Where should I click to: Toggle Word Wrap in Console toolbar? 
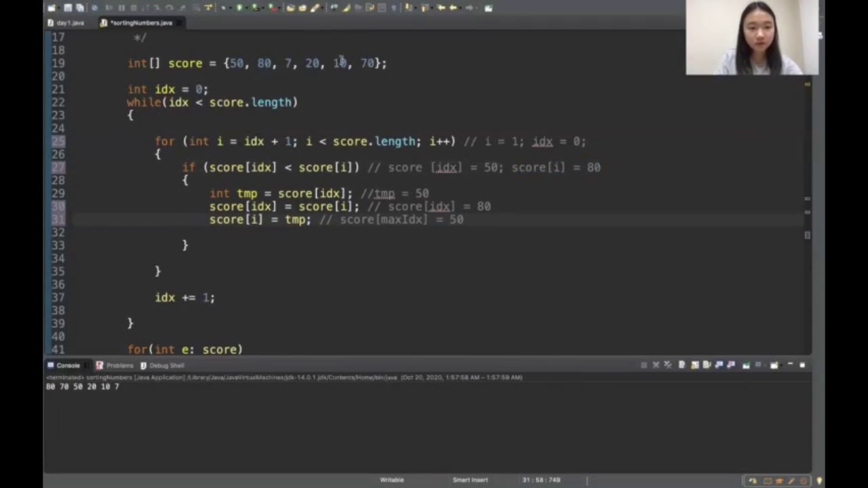coord(706,365)
